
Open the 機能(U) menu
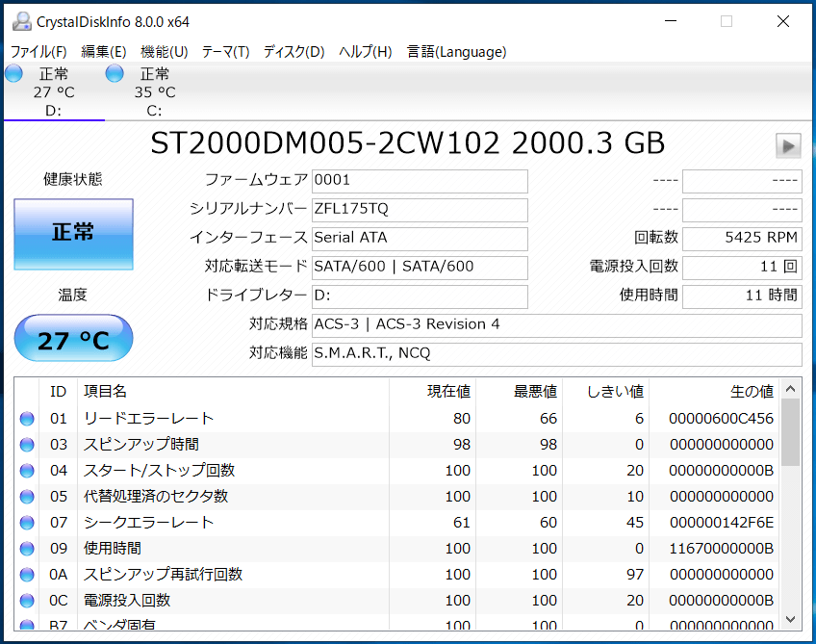[164, 52]
